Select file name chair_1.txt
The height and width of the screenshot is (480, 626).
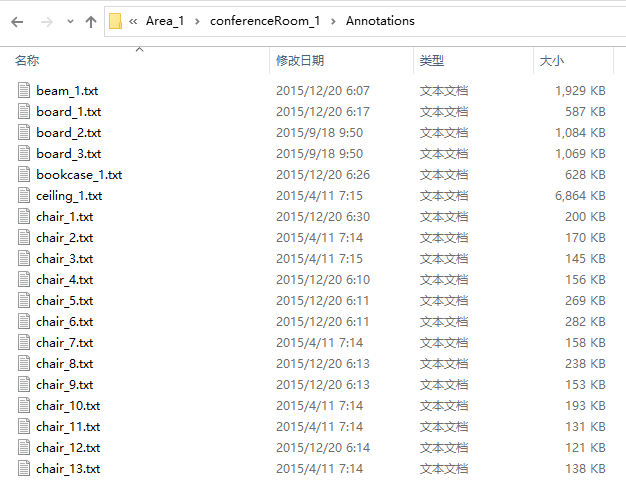[x=65, y=217]
